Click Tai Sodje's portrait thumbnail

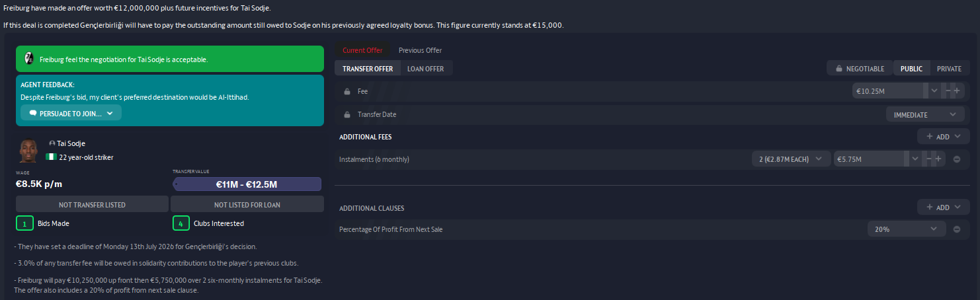(28, 151)
